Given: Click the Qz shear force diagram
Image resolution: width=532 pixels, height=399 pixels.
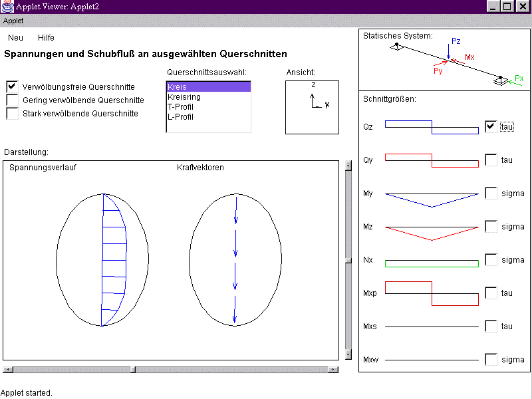Looking at the screenshot, I should point(432,127).
